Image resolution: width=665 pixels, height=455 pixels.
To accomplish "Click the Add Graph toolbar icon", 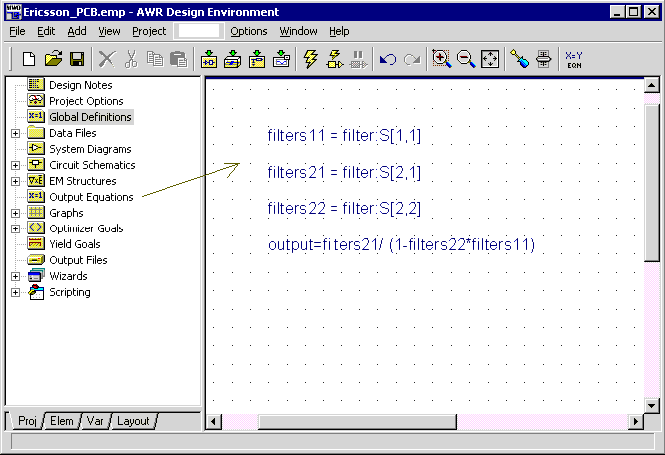I will [282, 59].
